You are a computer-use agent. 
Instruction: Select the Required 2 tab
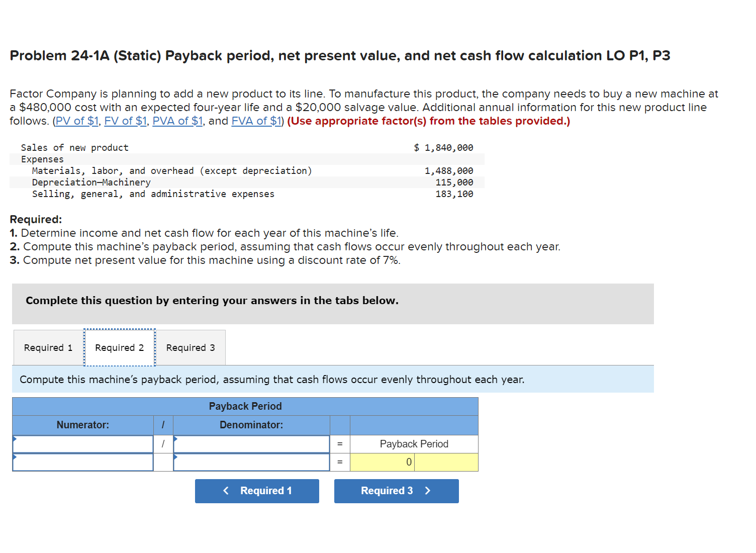(x=119, y=347)
